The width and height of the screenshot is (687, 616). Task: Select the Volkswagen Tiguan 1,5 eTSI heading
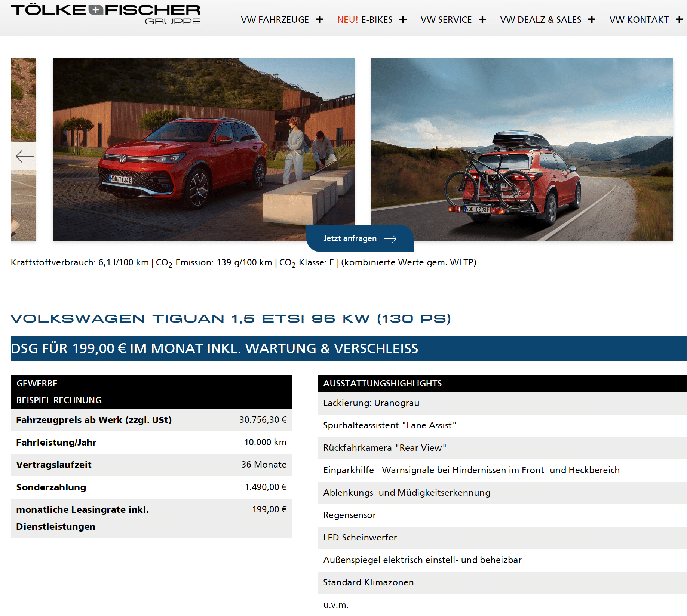(x=231, y=319)
